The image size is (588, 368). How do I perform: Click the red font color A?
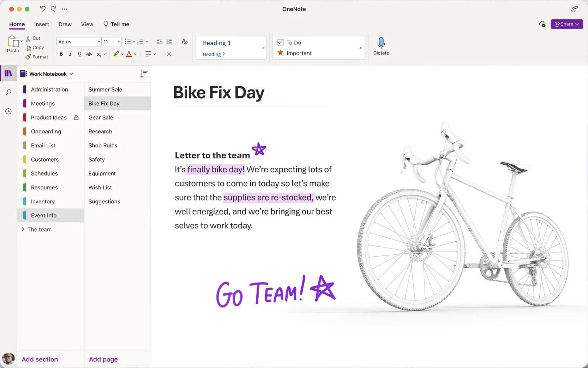pos(129,54)
